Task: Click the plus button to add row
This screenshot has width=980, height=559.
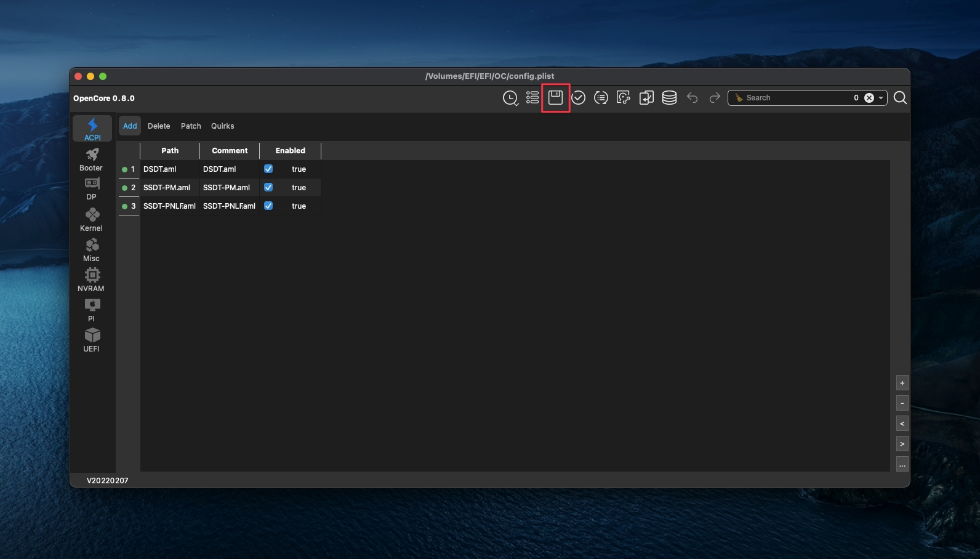Action: (x=902, y=384)
